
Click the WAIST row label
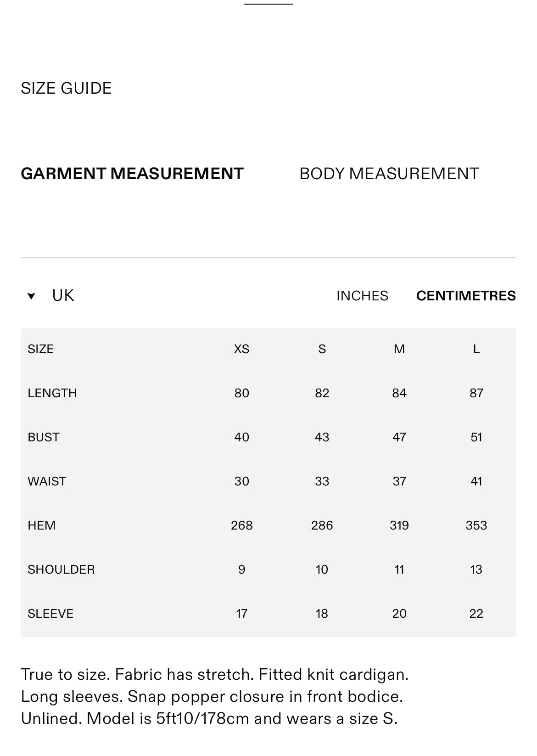point(47,481)
